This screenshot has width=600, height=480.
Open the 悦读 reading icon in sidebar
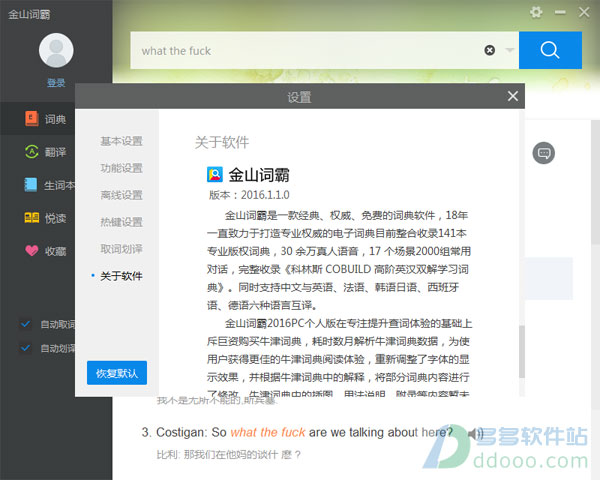click(x=32, y=218)
